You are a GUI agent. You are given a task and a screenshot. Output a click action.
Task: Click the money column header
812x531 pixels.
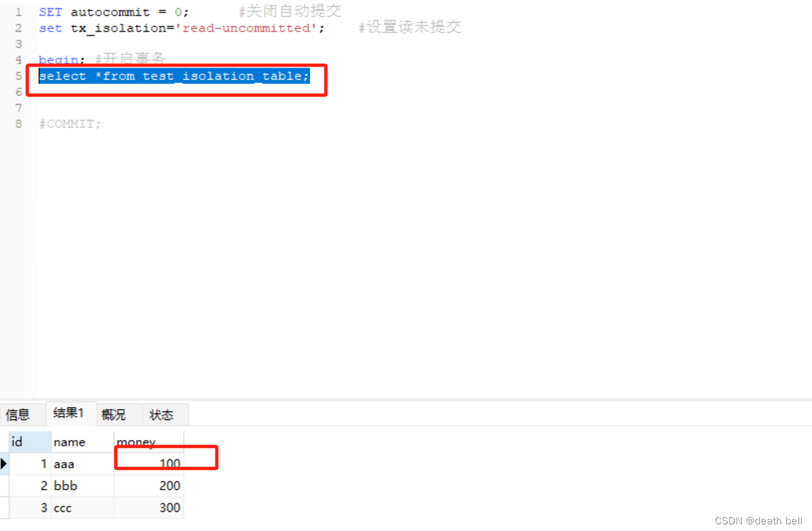149,442
